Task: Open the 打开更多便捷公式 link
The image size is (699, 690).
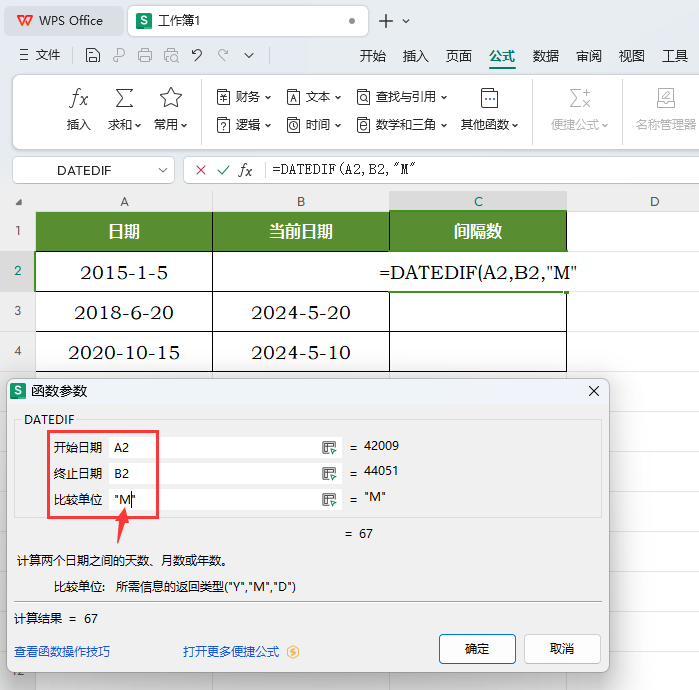Action: pyautogui.click(x=231, y=652)
